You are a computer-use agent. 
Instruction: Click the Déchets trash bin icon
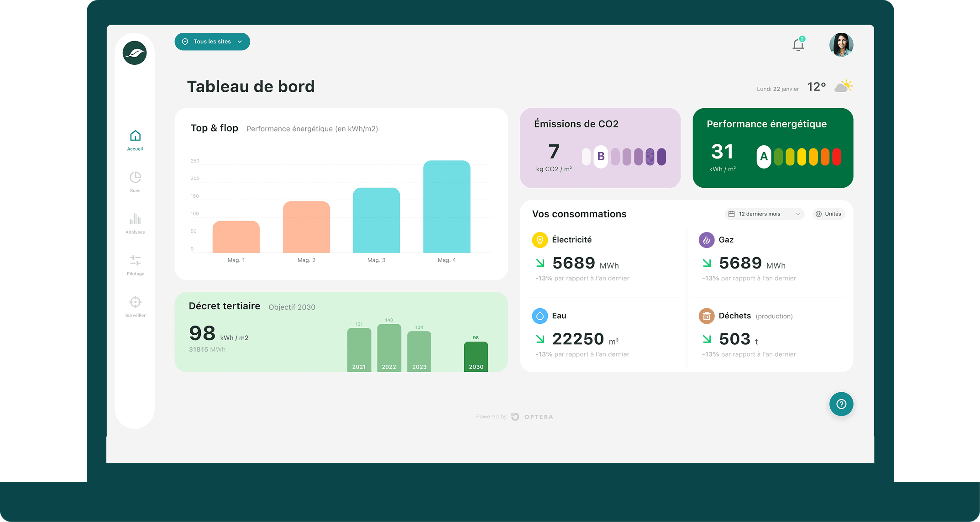point(706,316)
